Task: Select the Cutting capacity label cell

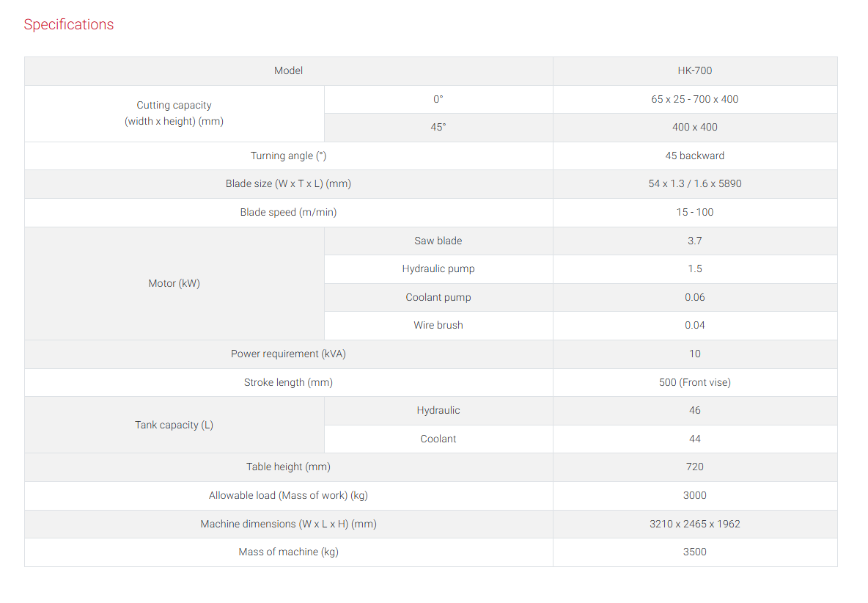Action: click(x=174, y=114)
